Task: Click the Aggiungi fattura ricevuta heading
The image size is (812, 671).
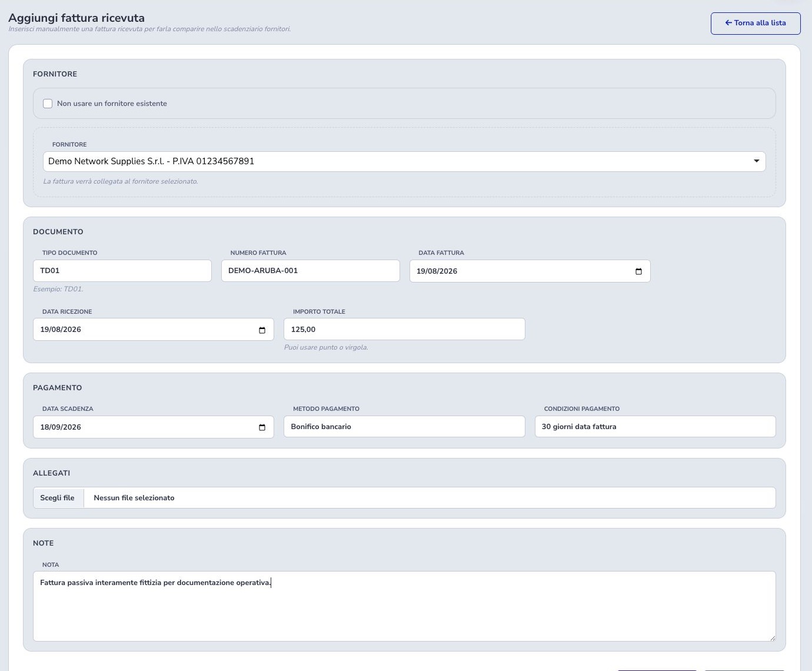Action: click(76, 18)
